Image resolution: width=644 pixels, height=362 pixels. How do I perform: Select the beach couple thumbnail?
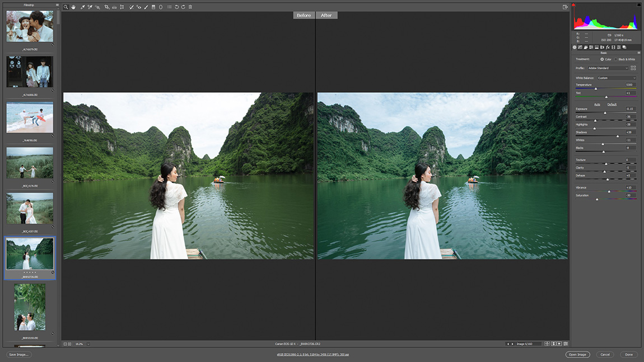pos(30,117)
